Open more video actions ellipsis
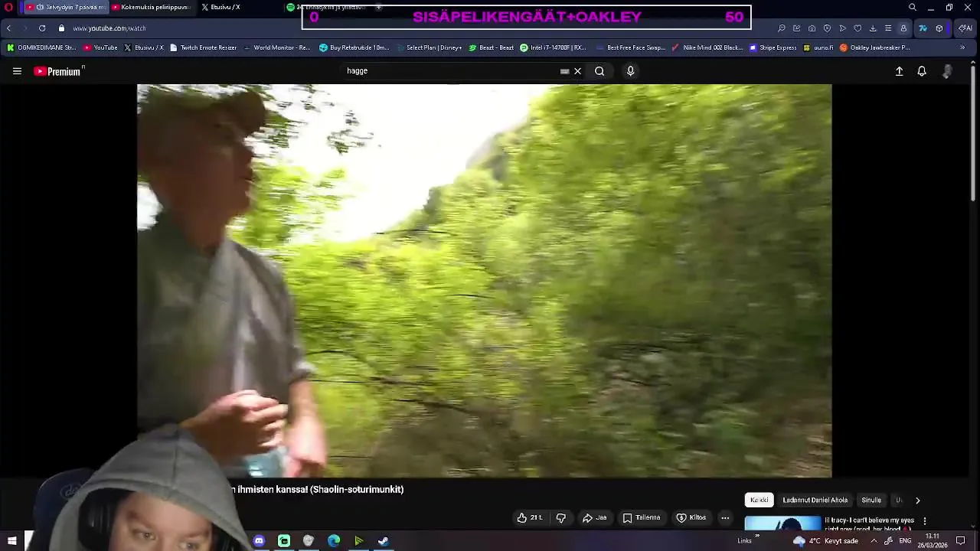Viewport: 980px width, 551px height. tap(725, 518)
